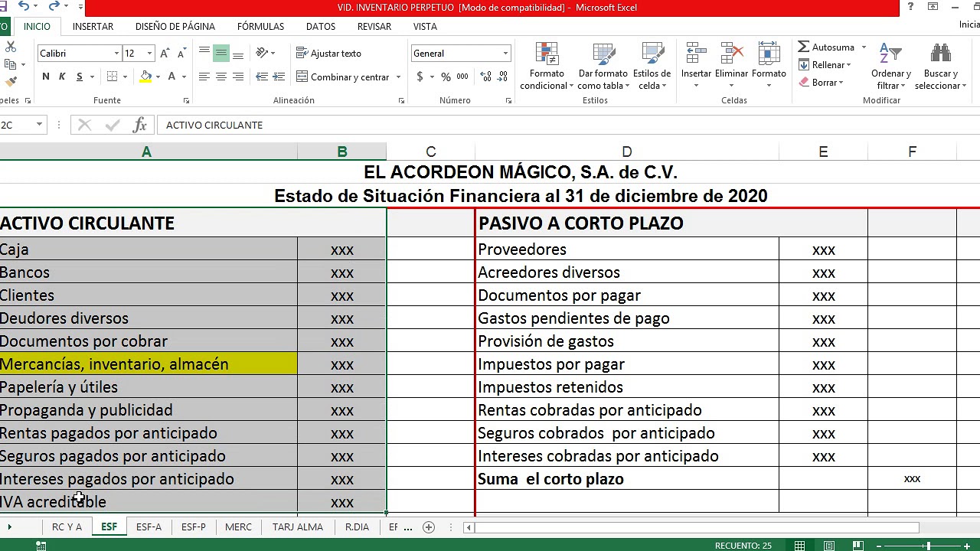Click the increase font size icon
Image resolution: width=980 pixels, height=551 pixels.
point(165,54)
